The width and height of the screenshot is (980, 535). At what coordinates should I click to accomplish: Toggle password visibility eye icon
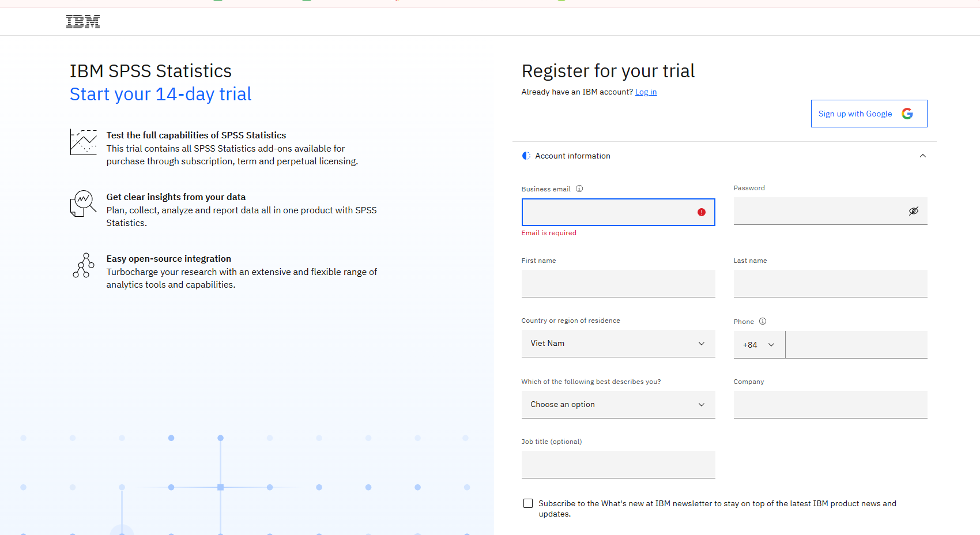[914, 211]
